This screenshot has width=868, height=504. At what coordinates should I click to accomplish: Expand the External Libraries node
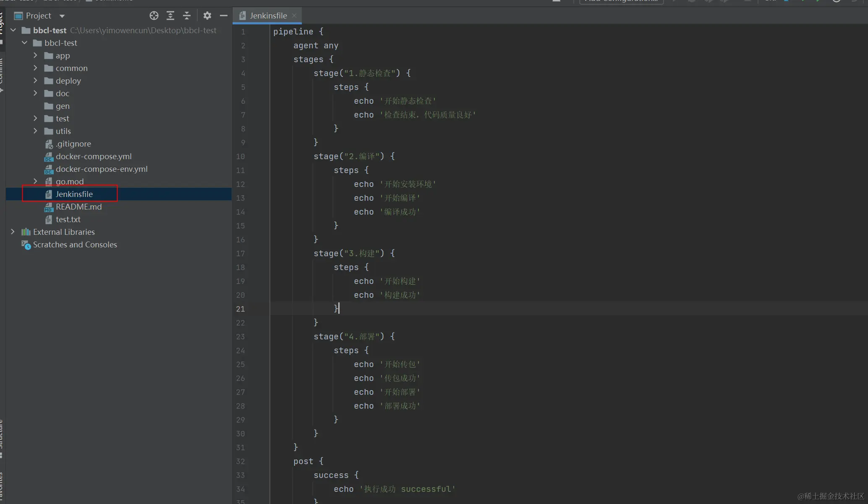tap(13, 232)
